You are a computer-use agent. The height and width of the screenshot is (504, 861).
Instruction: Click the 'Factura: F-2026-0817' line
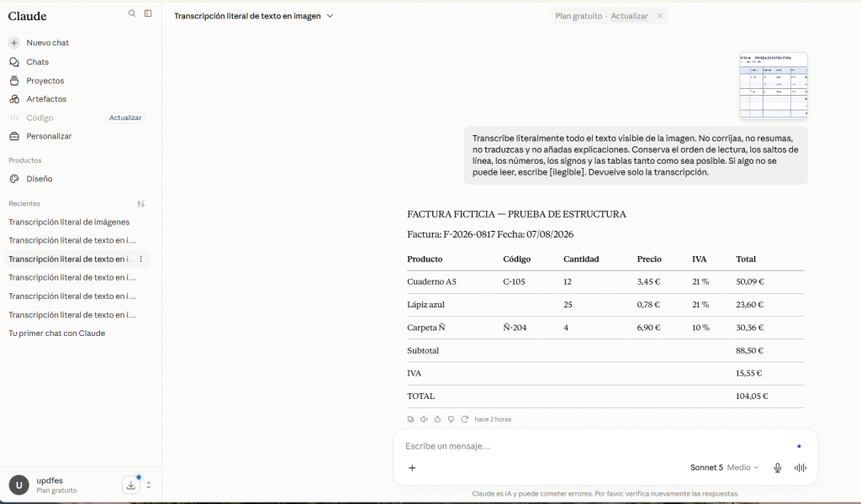point(451,234)
